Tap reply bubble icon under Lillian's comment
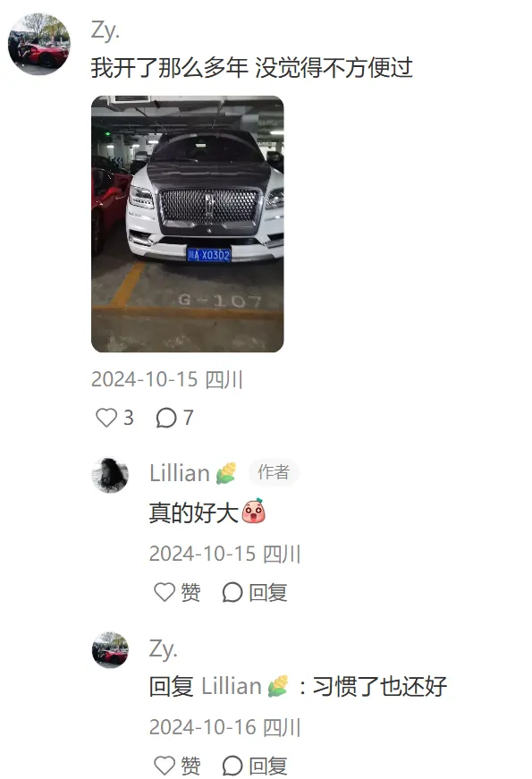532x779 pixels. pyautogui.click(x=232, y=592)
